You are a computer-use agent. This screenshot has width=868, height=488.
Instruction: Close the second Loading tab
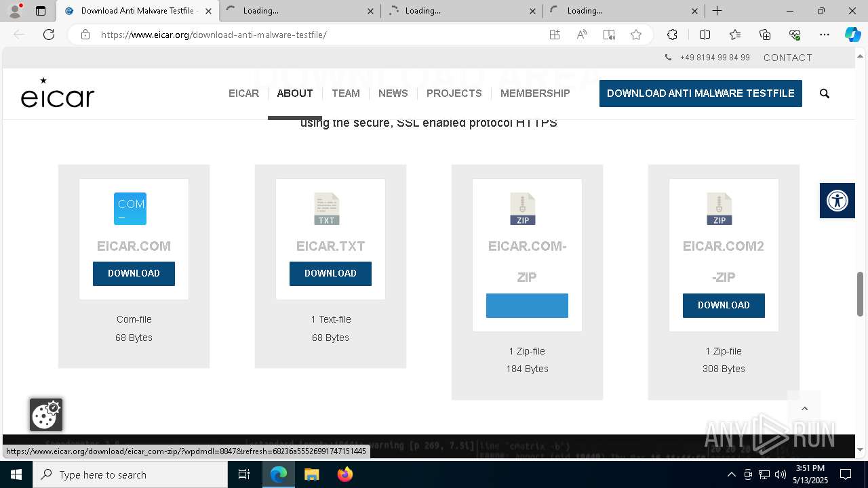[x=370, y=11]
